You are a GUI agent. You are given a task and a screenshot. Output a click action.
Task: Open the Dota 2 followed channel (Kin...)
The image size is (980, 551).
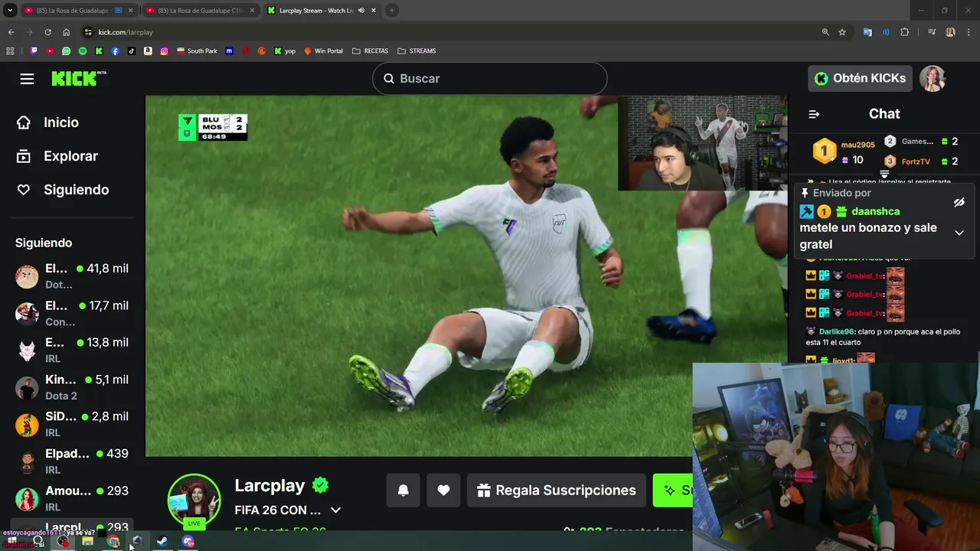click(x=73, y=387)
